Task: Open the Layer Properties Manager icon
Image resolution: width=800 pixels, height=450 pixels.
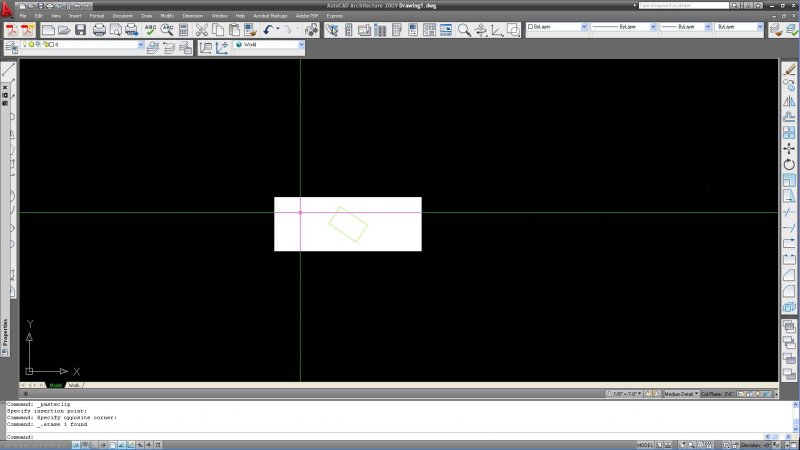Action: (10, 45)
